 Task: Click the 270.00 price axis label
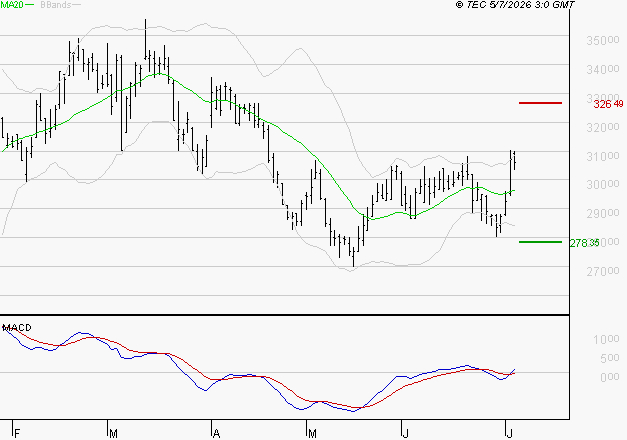coord(603,271)
